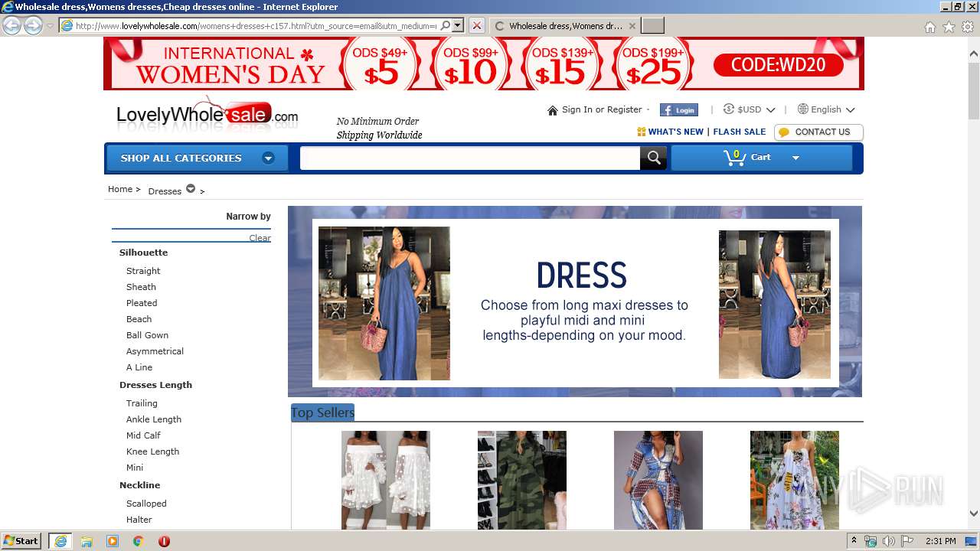Expand the Shop All Categories dropdown
Image resolution: width=980 pixels, height=551 pixels.
pyautogui.click(x=268, y=158)
